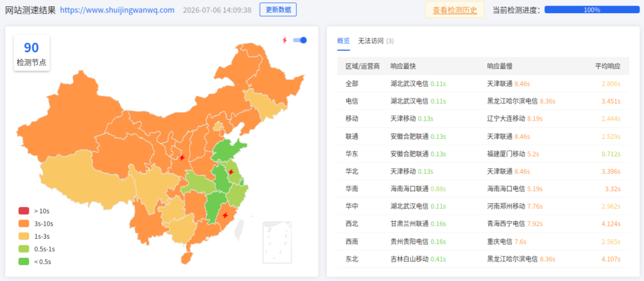Screen dimensions: 644x281
Task: Click the 90 检测节点 card
Action: point(31,53)
